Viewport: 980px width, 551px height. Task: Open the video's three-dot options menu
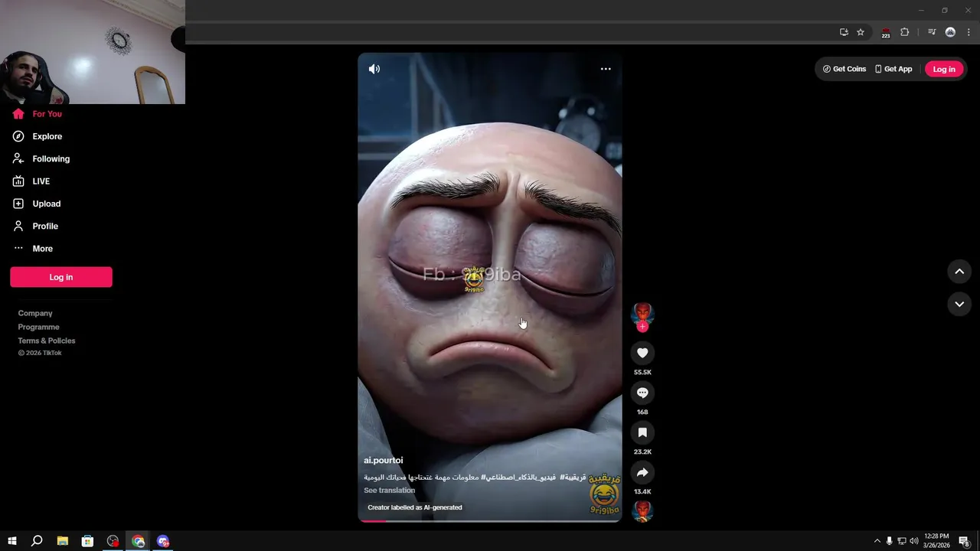[606, 69]
